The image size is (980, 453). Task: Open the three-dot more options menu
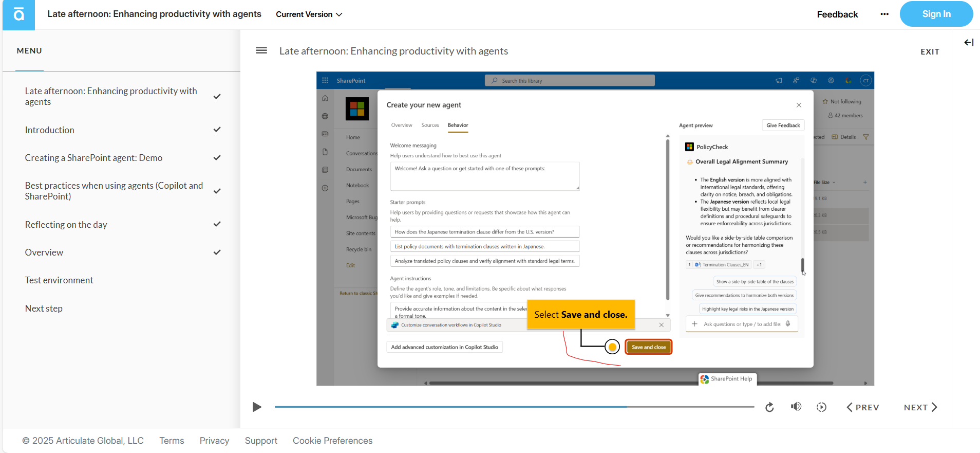pyautogui.click(x=884, y=14)
